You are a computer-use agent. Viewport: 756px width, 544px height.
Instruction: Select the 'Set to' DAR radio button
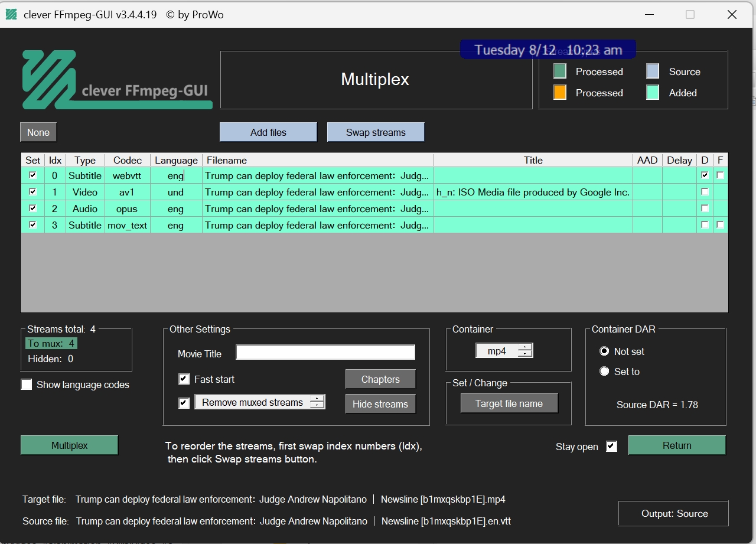pyautogui.click(x=604, y=372)
